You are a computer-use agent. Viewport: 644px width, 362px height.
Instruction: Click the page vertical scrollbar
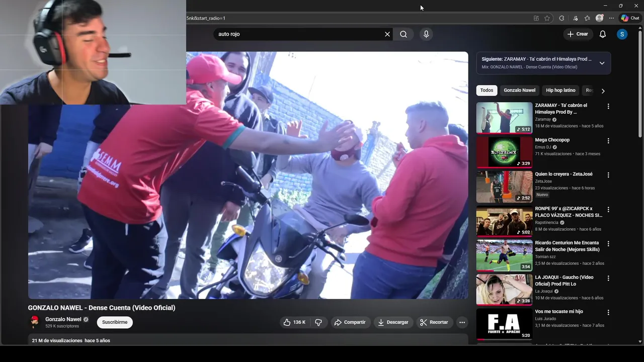point(640,85)
